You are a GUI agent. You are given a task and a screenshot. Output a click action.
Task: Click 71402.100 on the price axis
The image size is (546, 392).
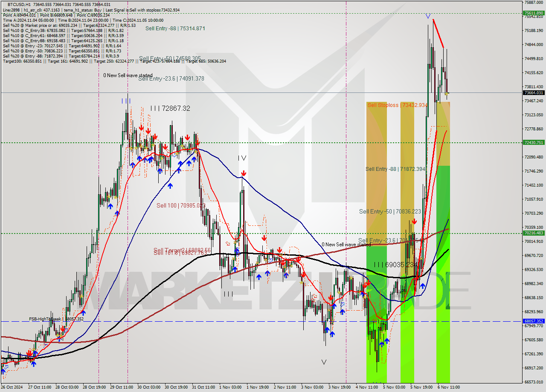coord(534,185)
